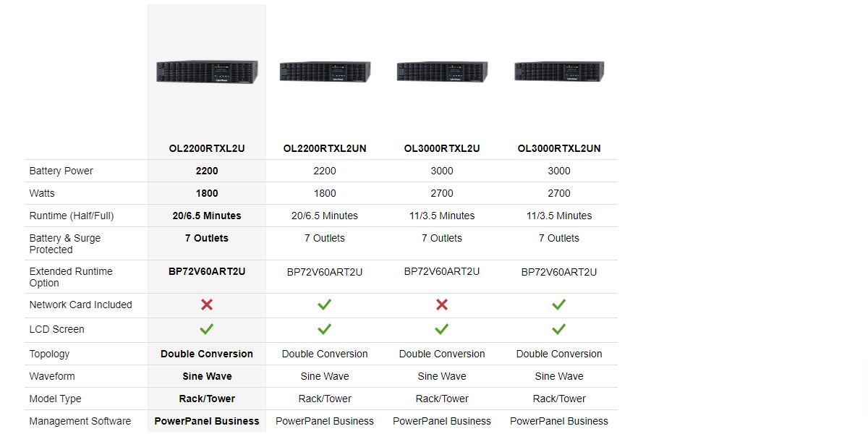Screen dimensions: 868x434
Task: Click green check for OL2200RTXL2UN network card
Action: [x=325, y=305]
